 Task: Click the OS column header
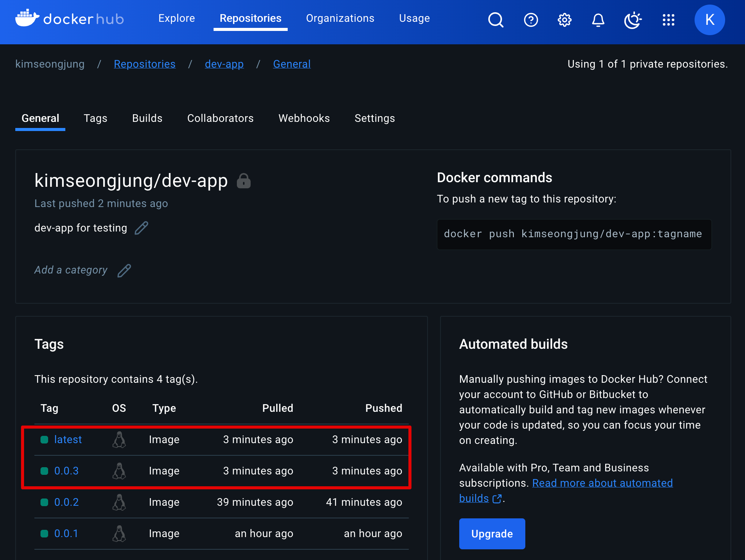[x=119, y=408]
